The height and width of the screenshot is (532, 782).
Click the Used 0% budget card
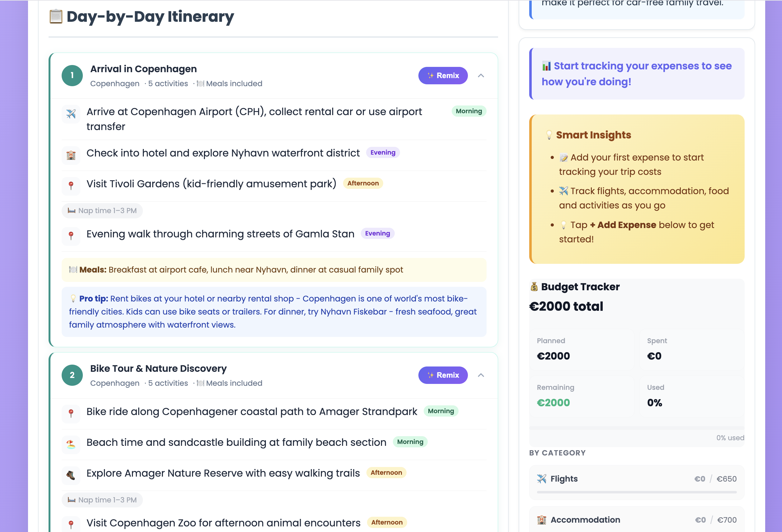click(692, 396)
